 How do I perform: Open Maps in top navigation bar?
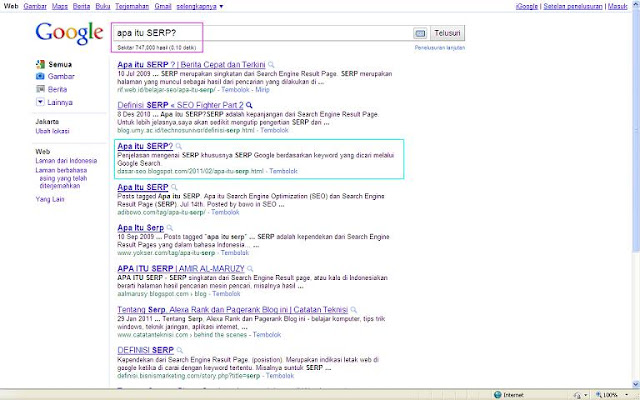pyautogui.click(x=60, y=7)
